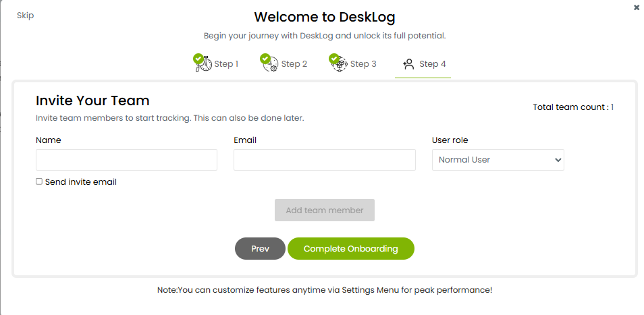644x315 pixels.
Task: Click the Skip link
Action: (x=26, y=16)
